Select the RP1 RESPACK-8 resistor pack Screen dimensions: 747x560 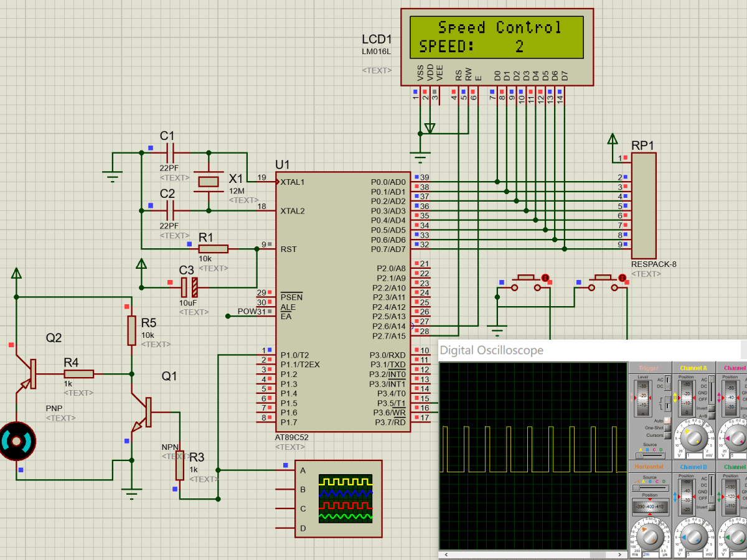(x=643, y=206)
